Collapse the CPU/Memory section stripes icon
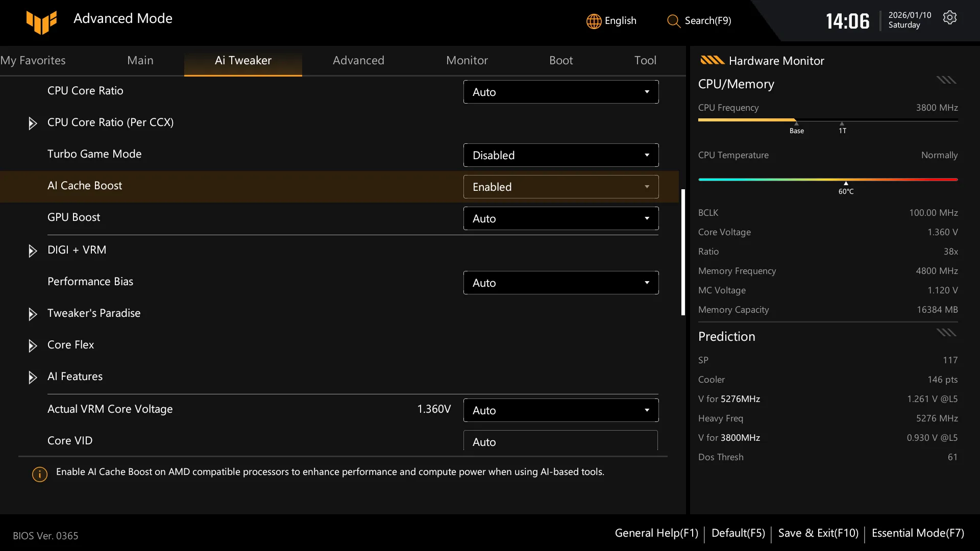This screenshot has height=551, width=980. point(946,80)
